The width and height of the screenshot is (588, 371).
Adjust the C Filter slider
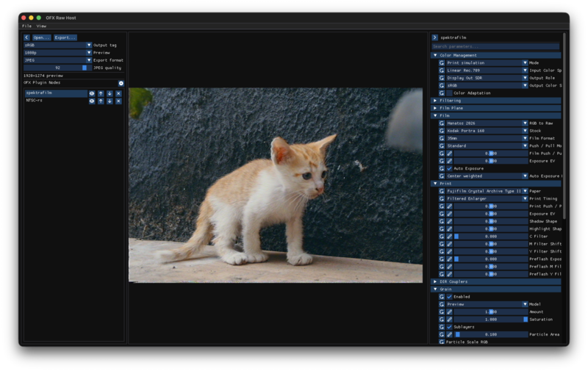(491, 237)
